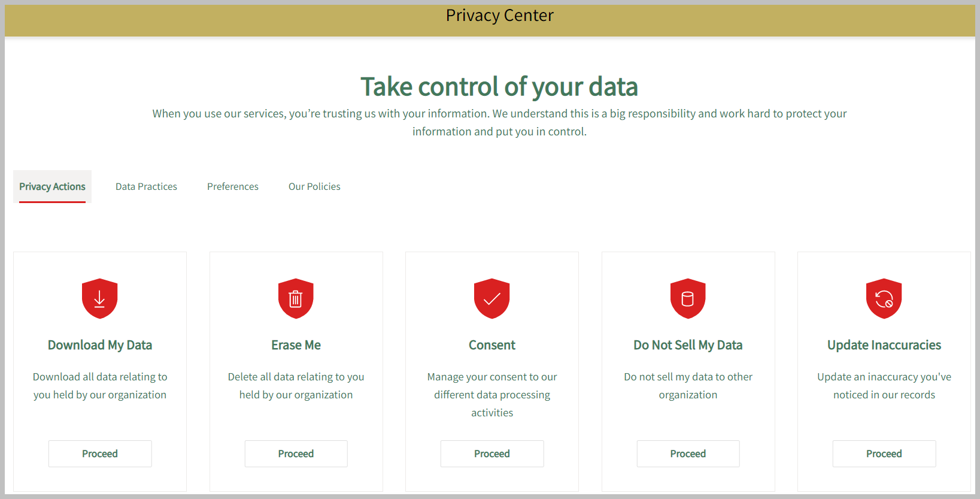980x499 pixels.
Task: Click the Do Not Sell My Data heading
Action: point(688,345)
